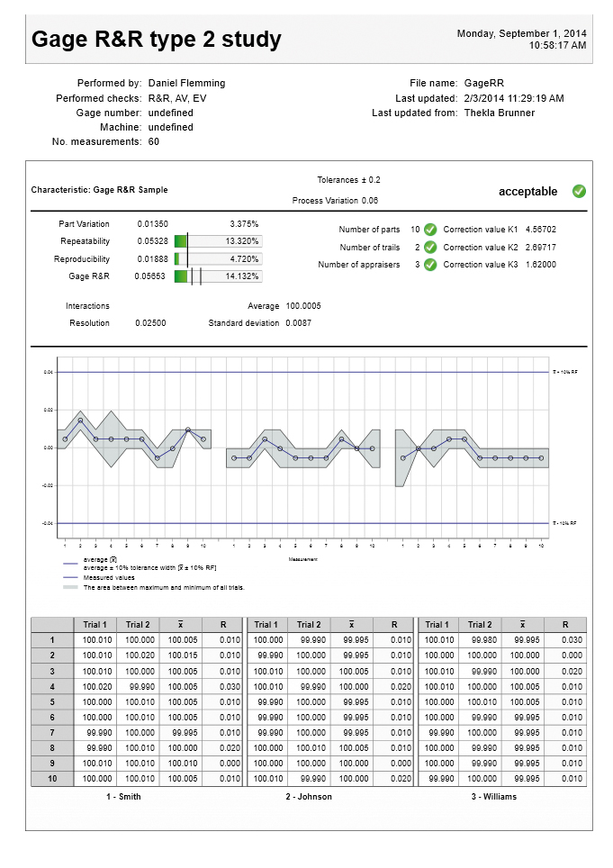This screenshot has width=613, height=868.
Task: Click the 1 - Smith appraiser label
Action: [123, 796]
